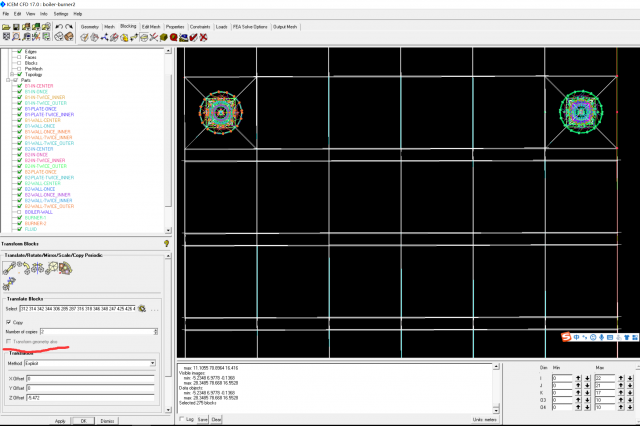The width and height of the screenshot is (640, 426).
Task: Collapse the Parts tree node
Action: coord(7,80)
